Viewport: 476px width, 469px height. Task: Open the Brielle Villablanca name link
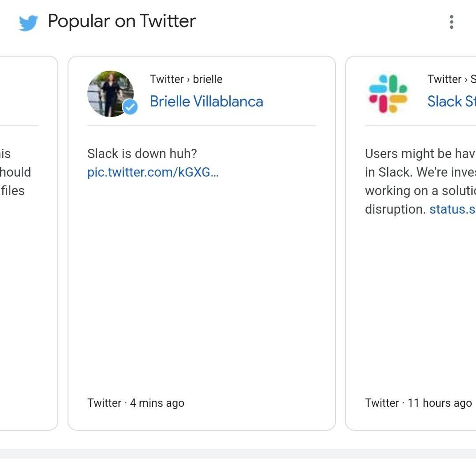pos(206,101)
